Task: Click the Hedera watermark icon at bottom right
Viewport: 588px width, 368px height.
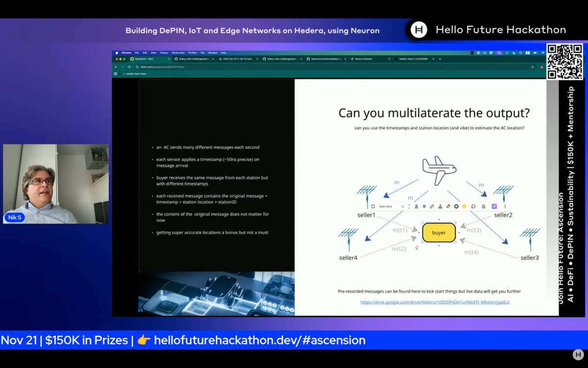Action: coord(578,354)
